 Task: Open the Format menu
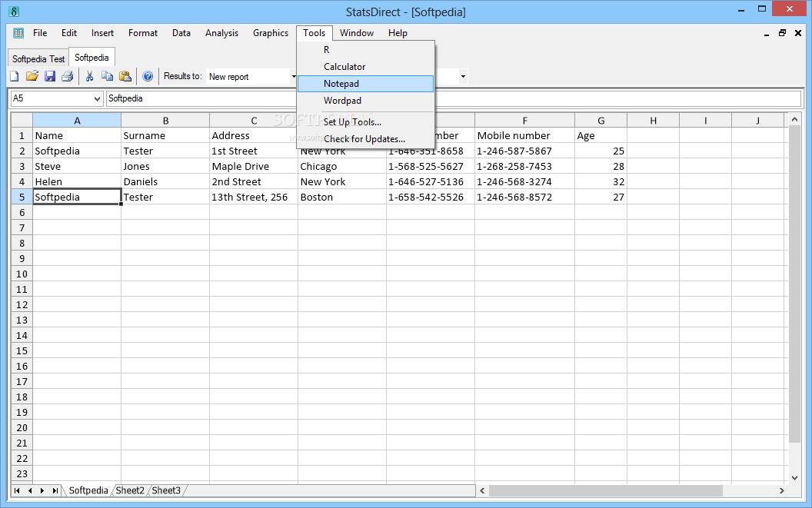[x=143, y=33]
